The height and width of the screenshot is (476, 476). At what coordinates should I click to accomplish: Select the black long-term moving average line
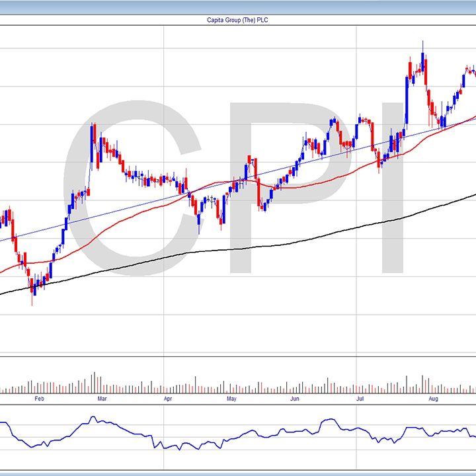(x=264, y=245)
